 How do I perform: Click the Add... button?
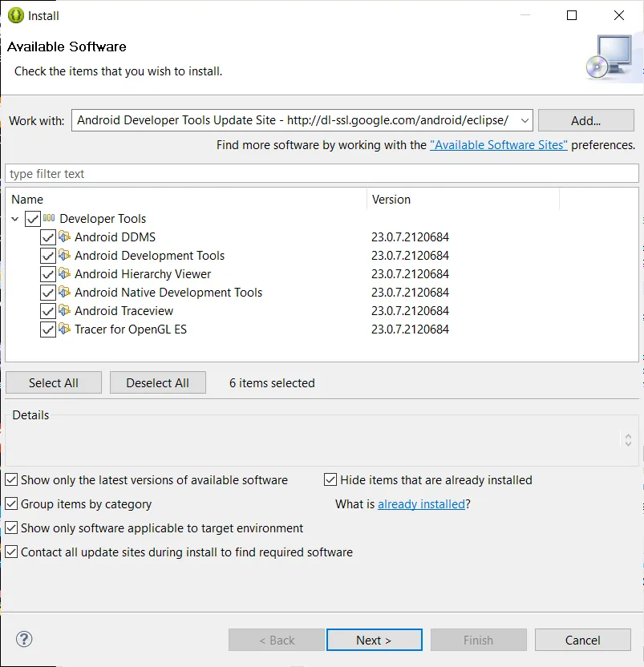pyautogui.click(x=585, y=120)
